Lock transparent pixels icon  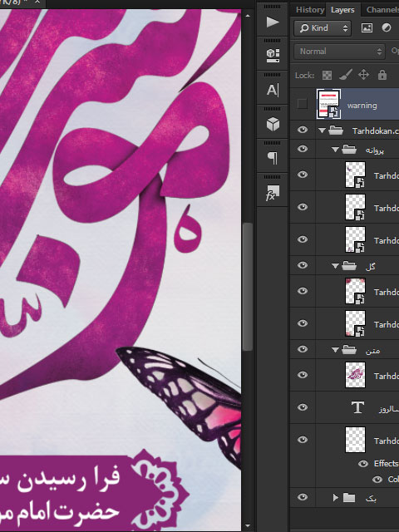327,75
